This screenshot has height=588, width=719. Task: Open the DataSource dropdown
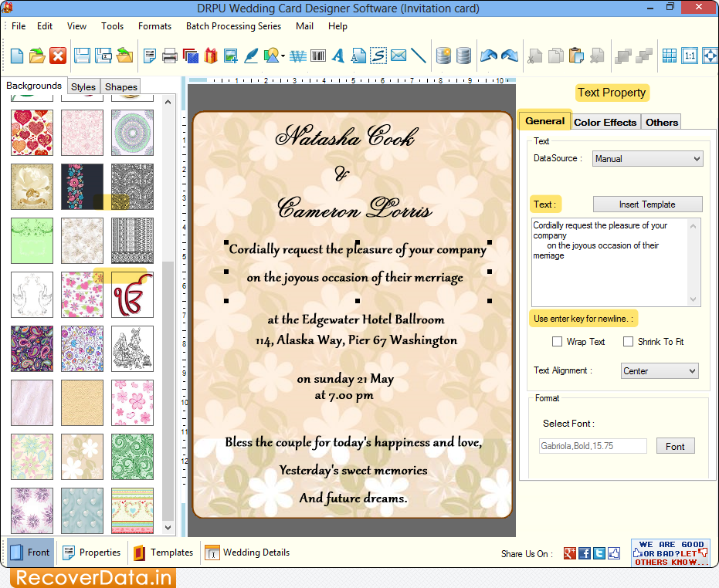tap(647, 158)
